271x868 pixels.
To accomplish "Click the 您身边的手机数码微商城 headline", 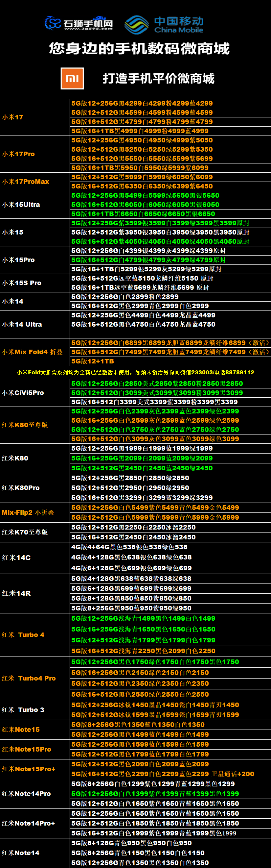I will [x=139, y=49].
